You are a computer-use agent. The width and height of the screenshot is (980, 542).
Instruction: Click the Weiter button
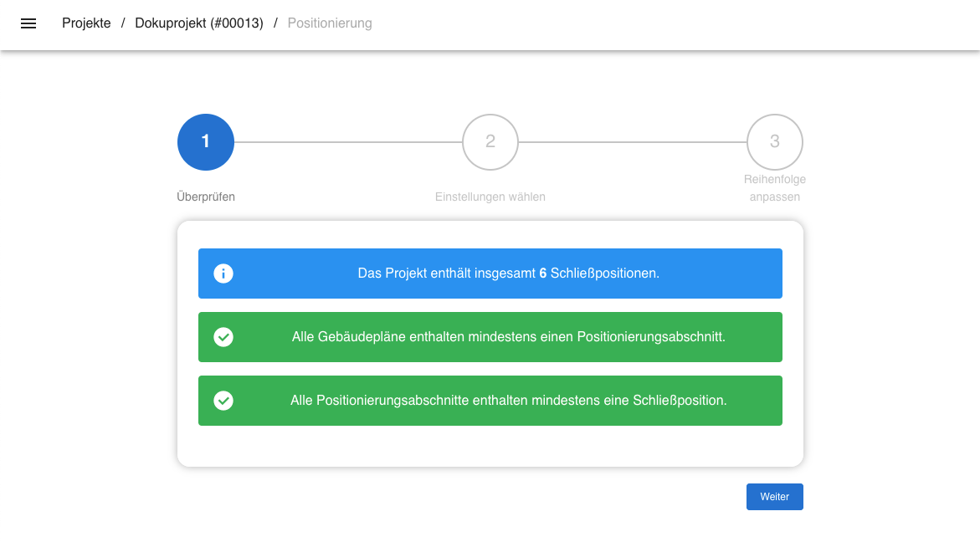(x=774, y=496)
